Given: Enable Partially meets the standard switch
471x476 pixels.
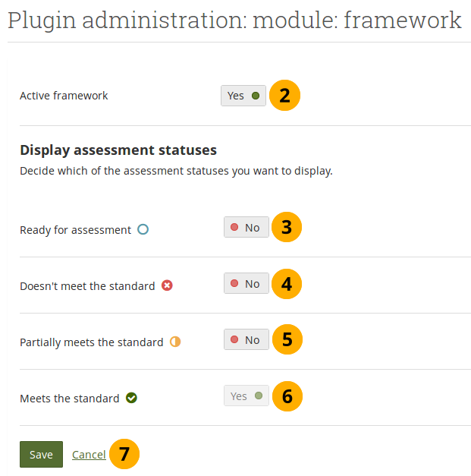Looking at the screenshot, I should pos(246,339).
